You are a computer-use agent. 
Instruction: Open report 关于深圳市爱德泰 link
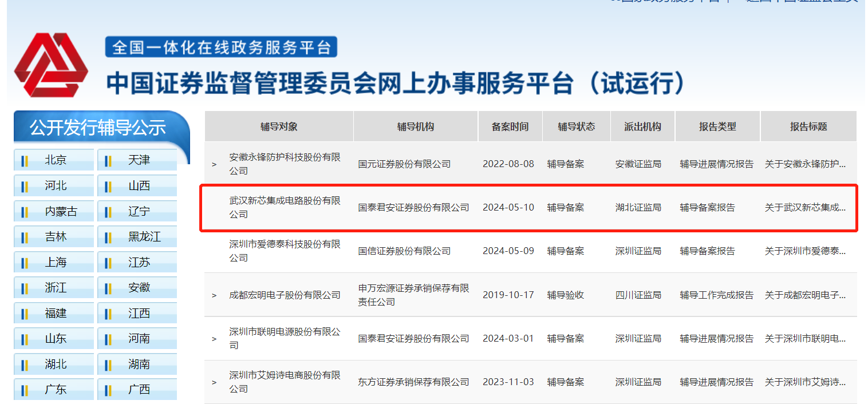pyautogui.click(x=804, y=251)
